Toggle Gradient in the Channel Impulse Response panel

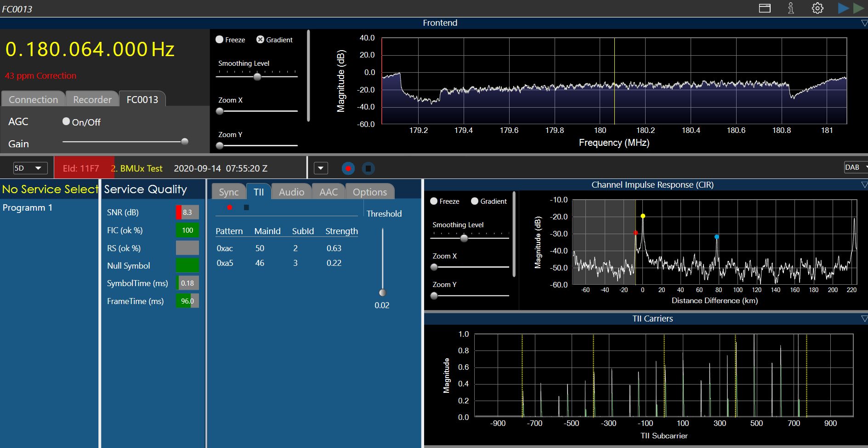click(x=475, y=201)
